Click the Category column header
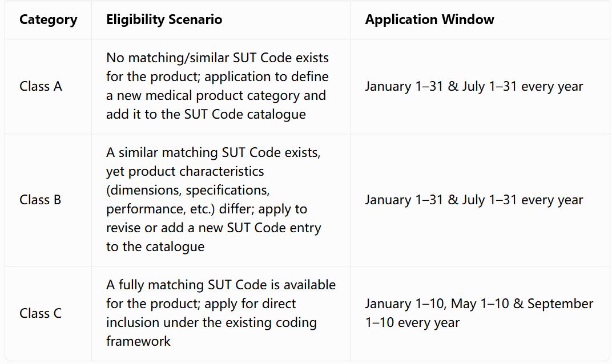 49,19
